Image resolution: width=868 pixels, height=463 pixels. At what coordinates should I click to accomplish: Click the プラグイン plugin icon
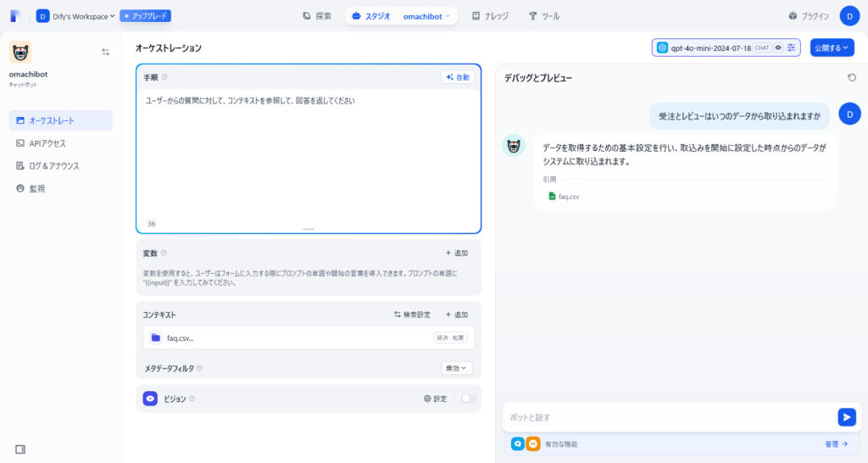coord(793,16)
